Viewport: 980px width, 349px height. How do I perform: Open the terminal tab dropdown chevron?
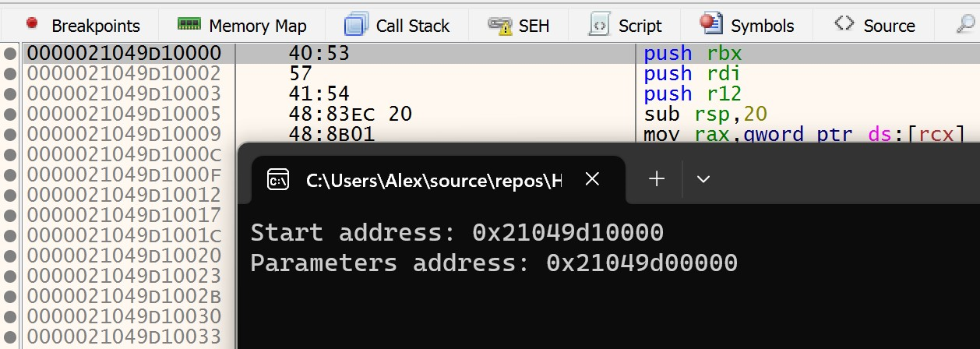[x=703, y=180]
